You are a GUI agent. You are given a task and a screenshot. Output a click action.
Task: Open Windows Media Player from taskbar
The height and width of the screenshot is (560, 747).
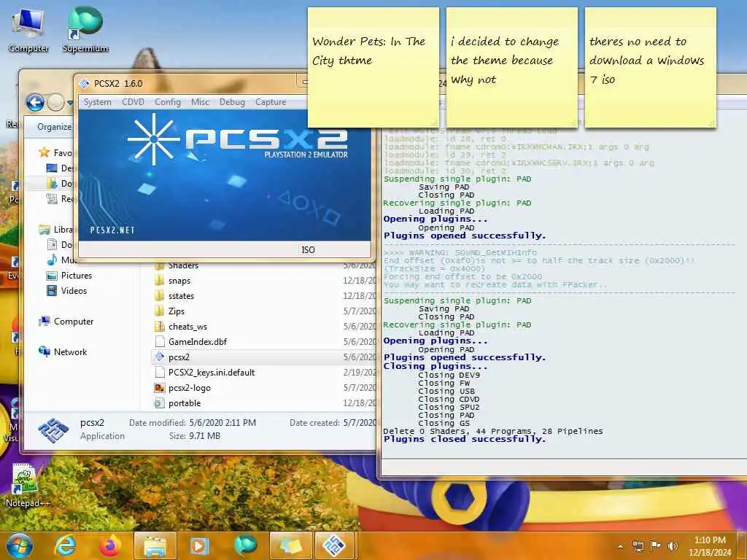pyautogui.click(x=200, y=545)
